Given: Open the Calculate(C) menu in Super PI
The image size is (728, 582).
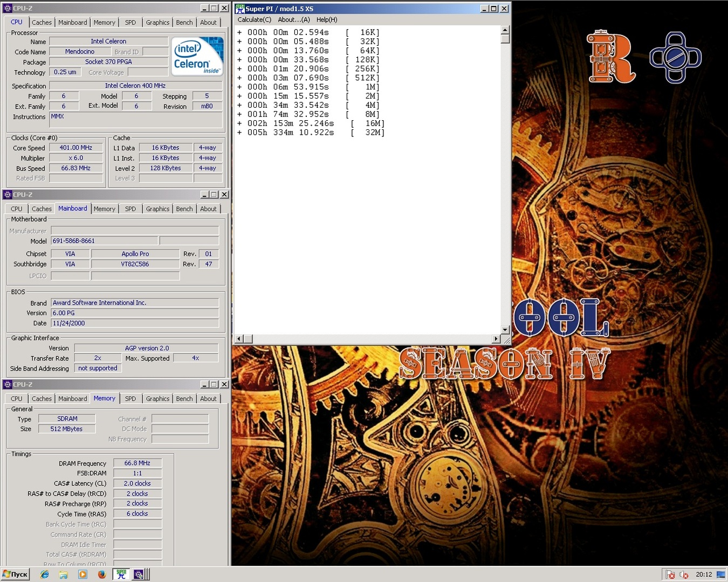Looking at the screenshot, I should click(255, 19).
